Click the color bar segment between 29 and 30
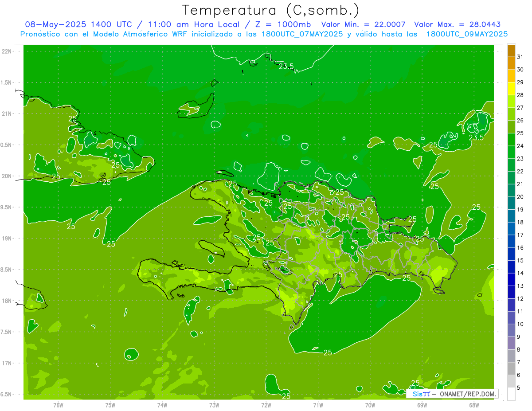The height and width of the screenshot is (411, 532). point(511,76)
